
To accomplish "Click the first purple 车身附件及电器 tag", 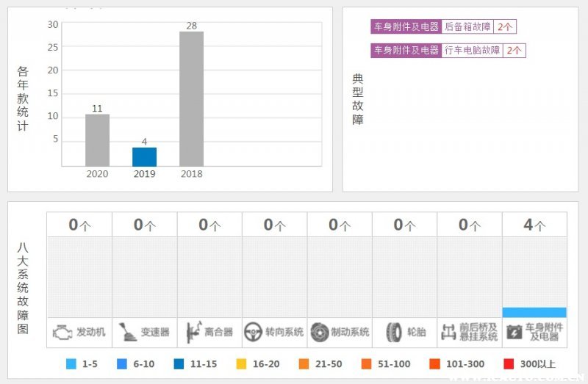I will click(406, 26).
